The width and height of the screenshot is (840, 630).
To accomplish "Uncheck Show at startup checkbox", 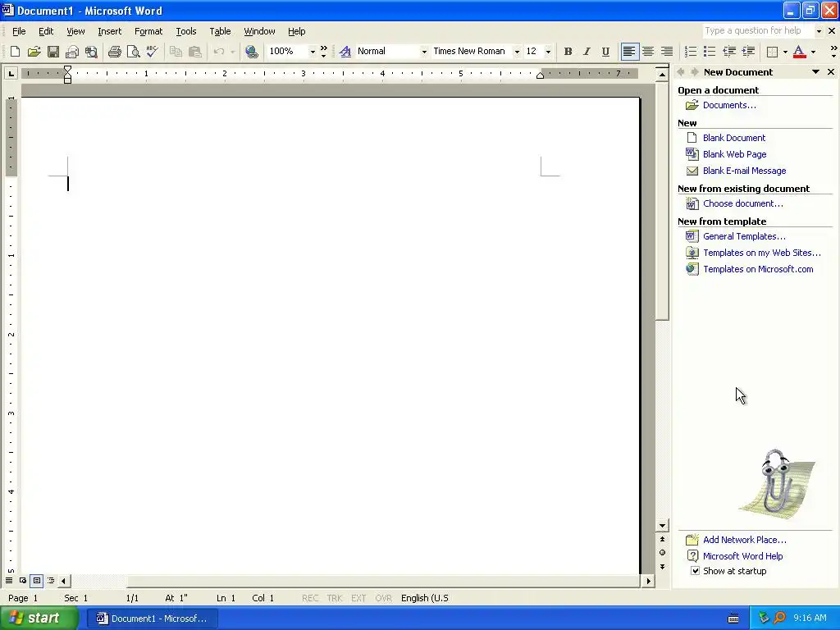I will click(695, 571).
